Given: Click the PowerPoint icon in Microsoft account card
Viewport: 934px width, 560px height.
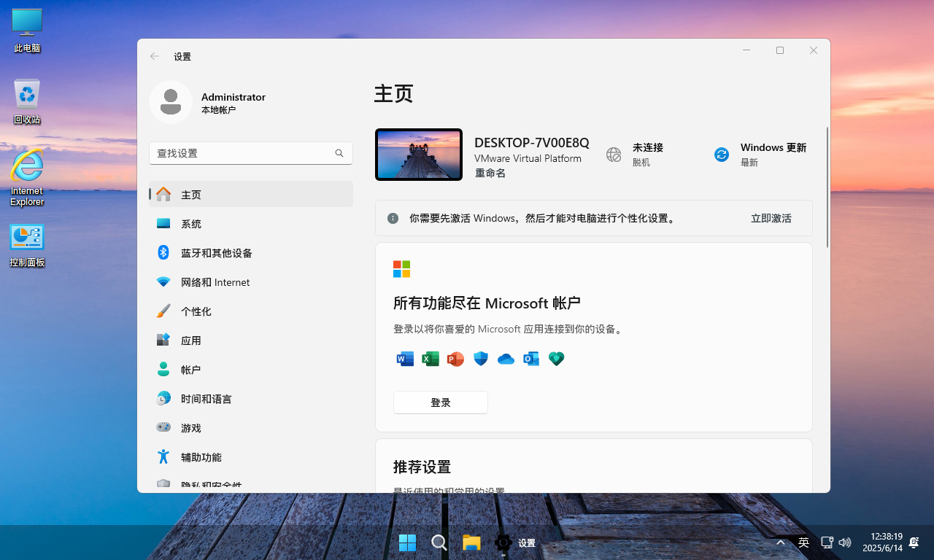Looking at the screenshot, I should point(455,359).
